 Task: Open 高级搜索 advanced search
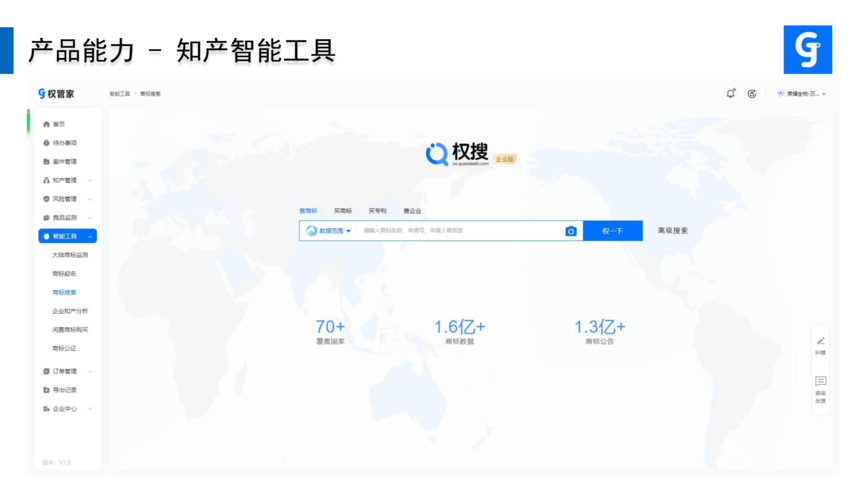coord(672,230)
